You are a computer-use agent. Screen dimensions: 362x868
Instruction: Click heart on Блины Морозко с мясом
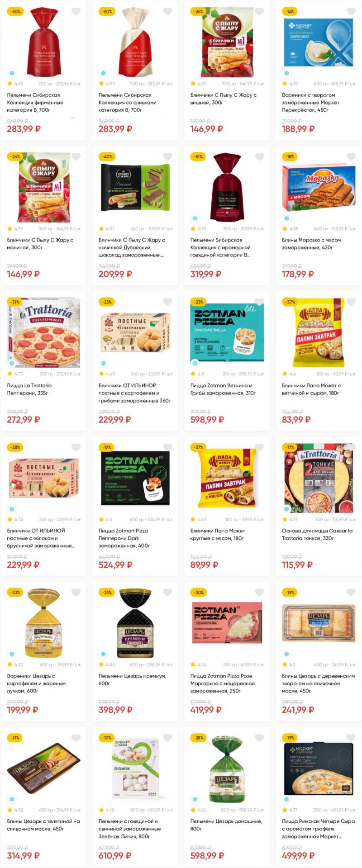(x=351, y=157)
